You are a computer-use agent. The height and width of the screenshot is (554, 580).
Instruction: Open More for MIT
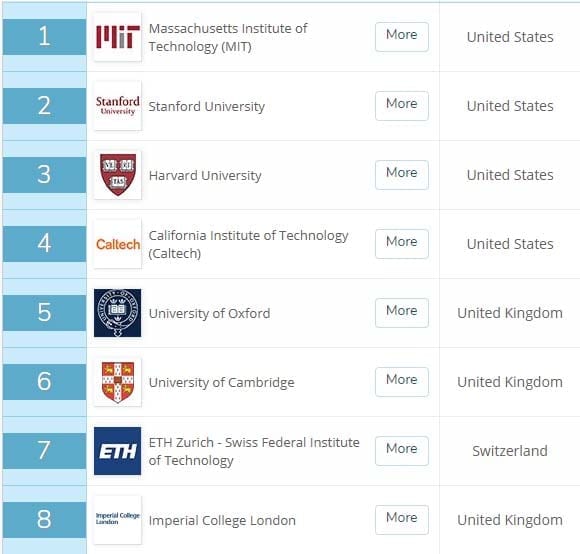coord(402,37)
